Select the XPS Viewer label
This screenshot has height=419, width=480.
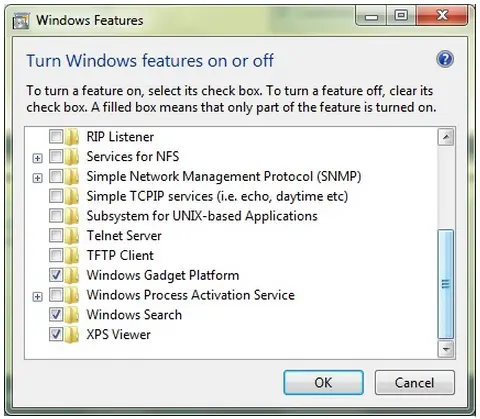(118, 334)
